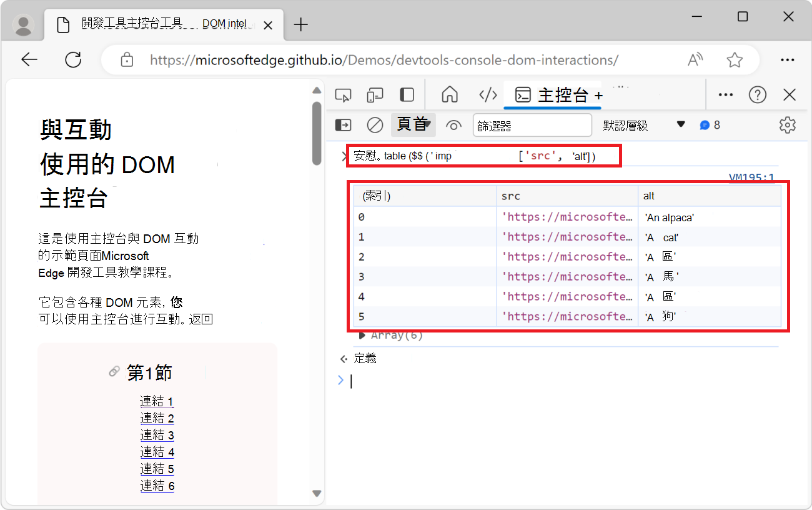Toggle the DevTools dock location

pyautogui.click(x=407, y=94)
